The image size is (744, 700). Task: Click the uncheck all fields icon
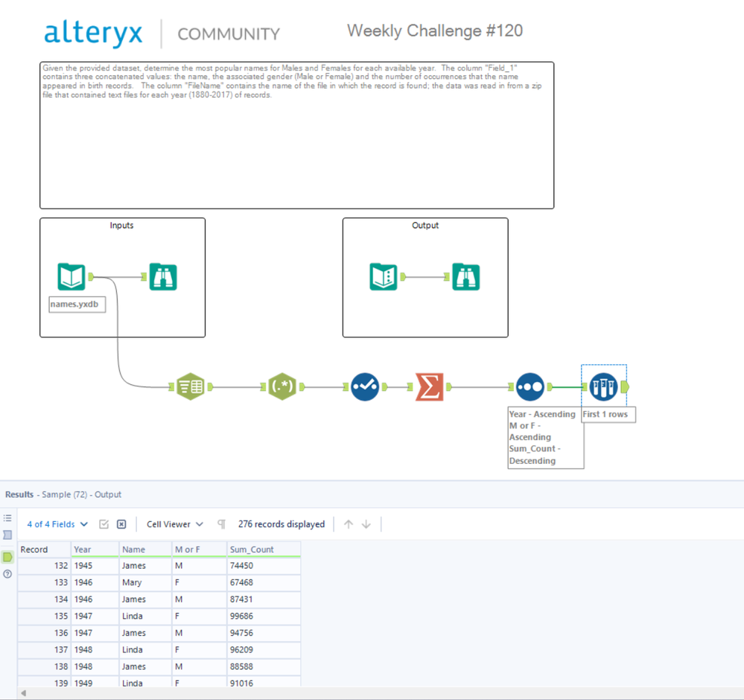[x=121, y=524]
